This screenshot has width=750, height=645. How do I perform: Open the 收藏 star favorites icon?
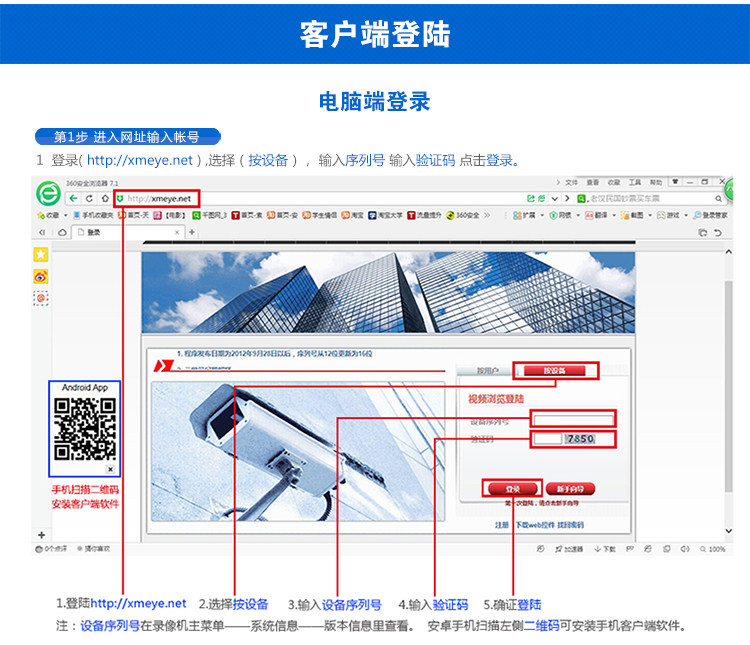[41, 215]
